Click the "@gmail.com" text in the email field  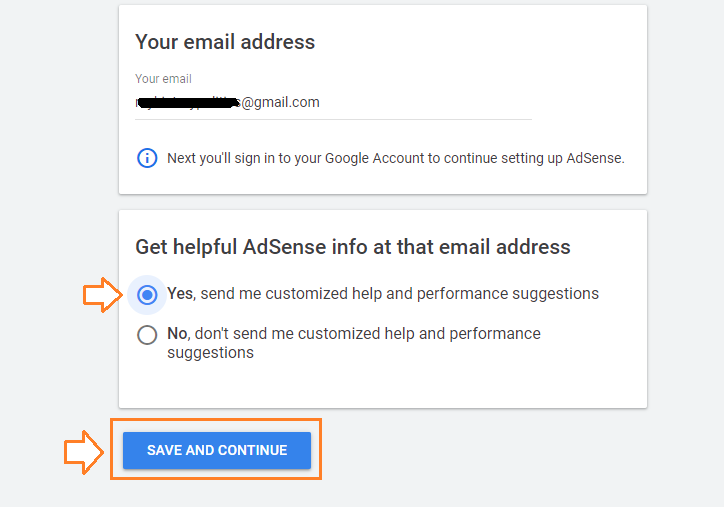[x=280, y=102]
